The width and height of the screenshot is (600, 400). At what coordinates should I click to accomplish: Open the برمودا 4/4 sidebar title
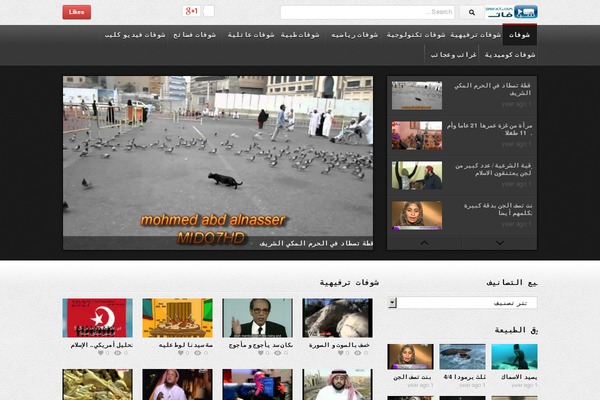point(464,377)
